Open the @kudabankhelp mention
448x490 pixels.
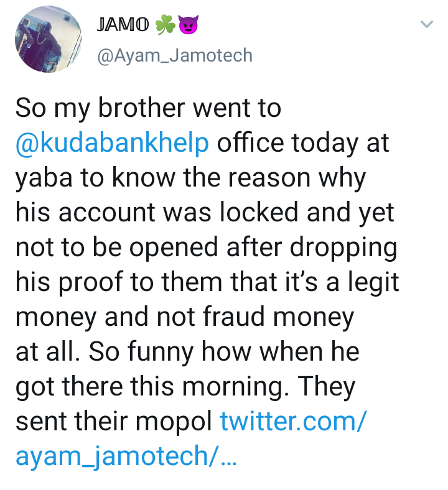coord(112,144)
